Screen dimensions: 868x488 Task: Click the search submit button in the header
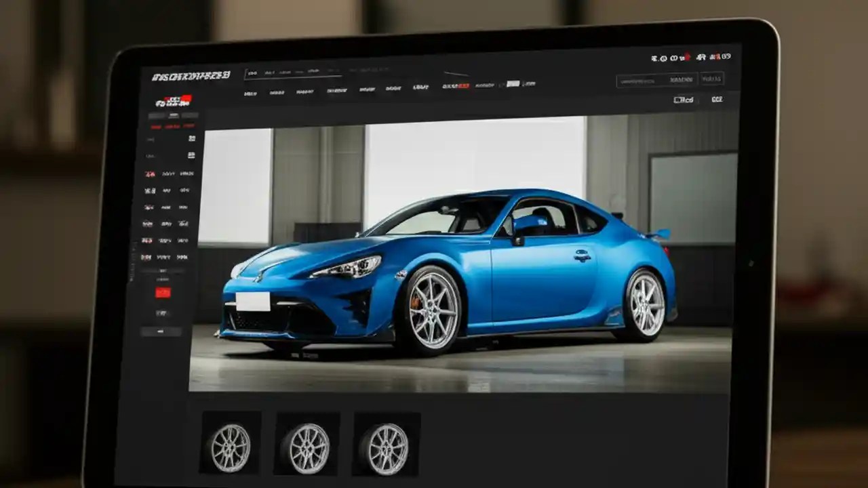(712, 79)
